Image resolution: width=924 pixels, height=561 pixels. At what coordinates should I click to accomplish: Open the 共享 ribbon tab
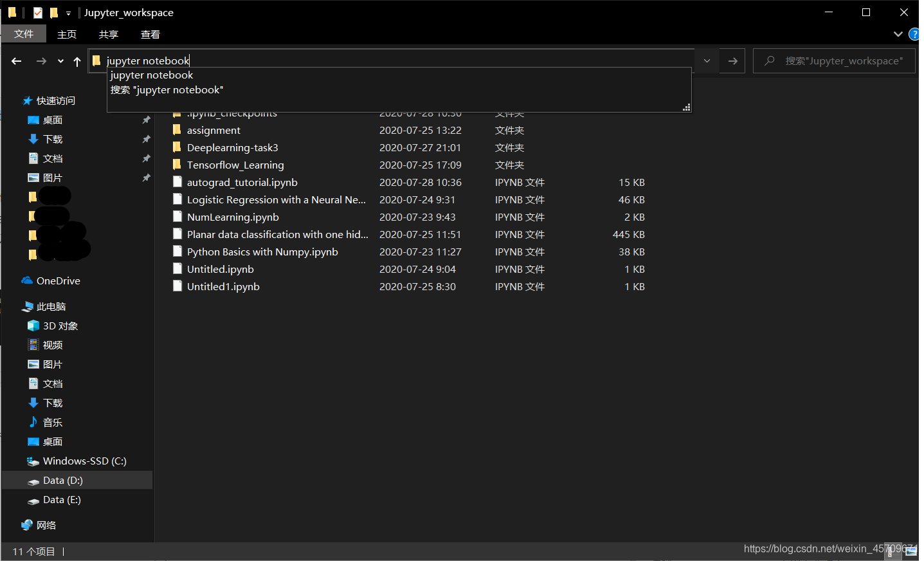tap(109, 34)
